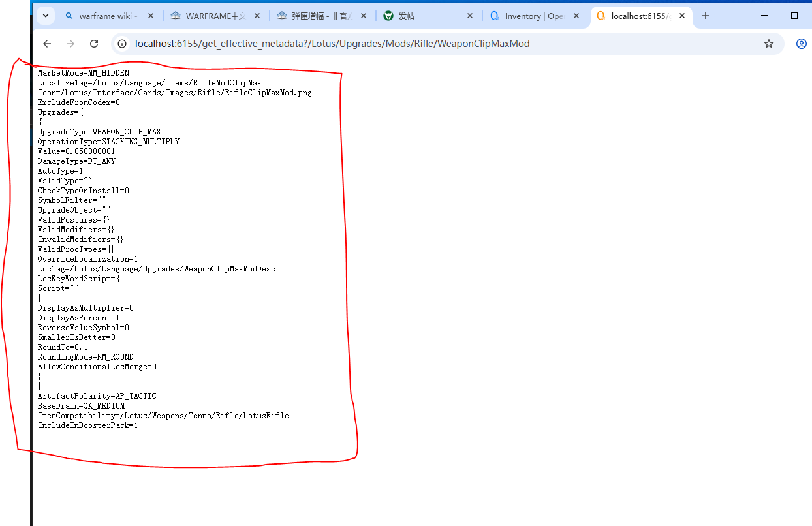This screenshot has width=812, height=526.
Task: Switch to the Inventory tab
Action: (527, 16)
